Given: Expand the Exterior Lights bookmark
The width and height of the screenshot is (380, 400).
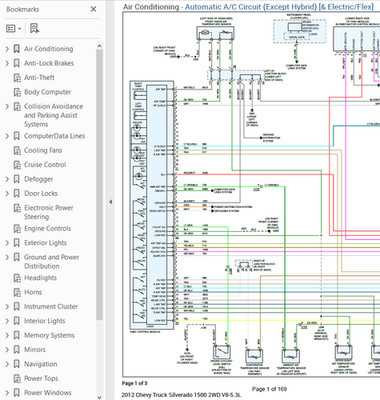Looking at the screenshot, I should click(7, 243).
